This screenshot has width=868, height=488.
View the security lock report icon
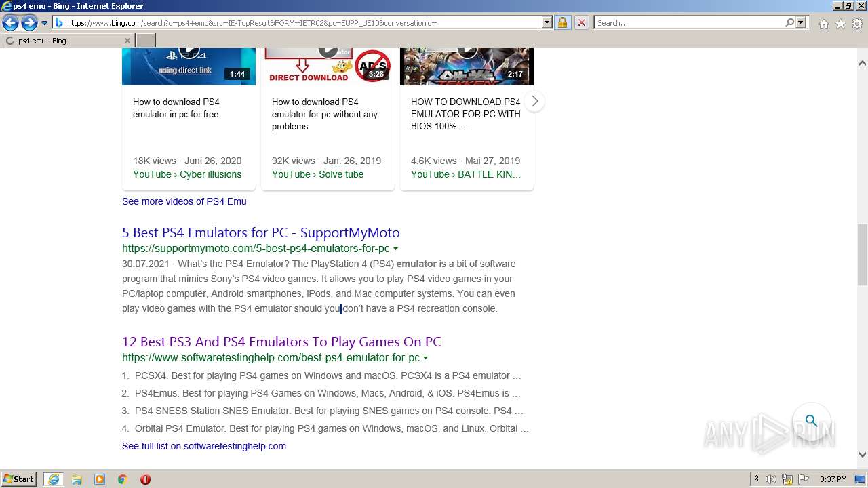(x=562, y=23)
